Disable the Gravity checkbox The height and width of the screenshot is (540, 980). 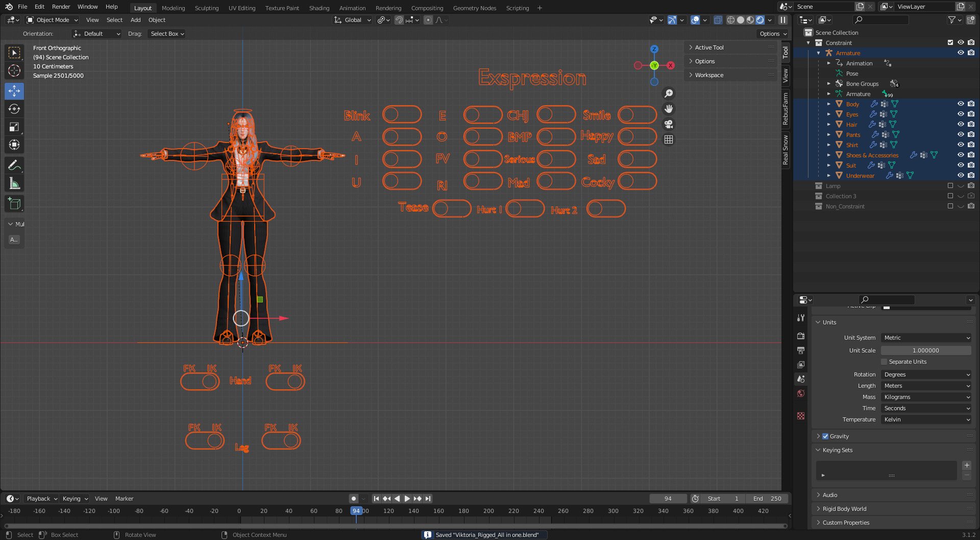click(825, 436)
